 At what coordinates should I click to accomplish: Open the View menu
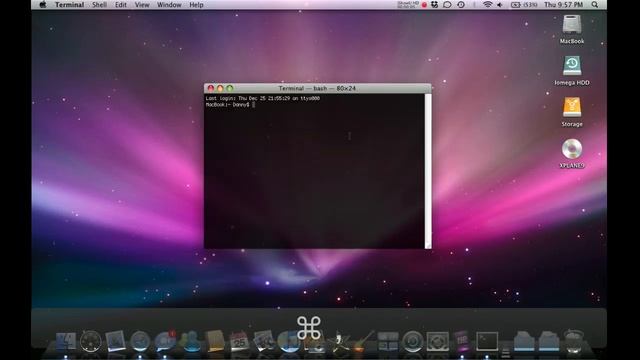(x=142, y=5)
